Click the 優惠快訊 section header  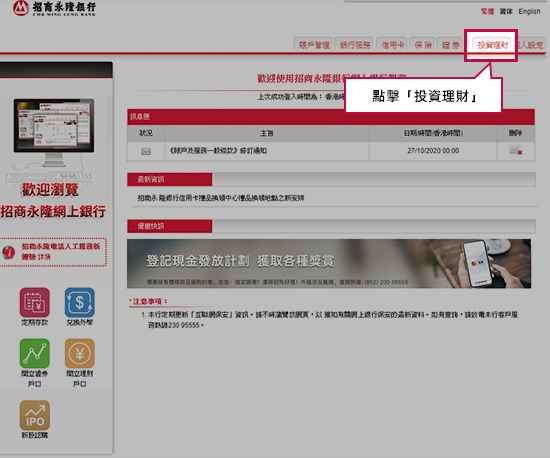coord(170,226)
